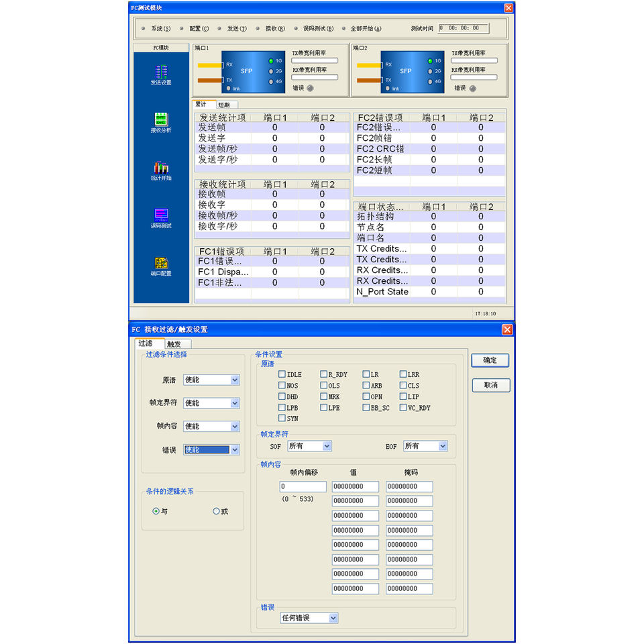644x644 pixels.
Task: Open the 帧定界符 filter dropdown
Action: coord(211,403)
